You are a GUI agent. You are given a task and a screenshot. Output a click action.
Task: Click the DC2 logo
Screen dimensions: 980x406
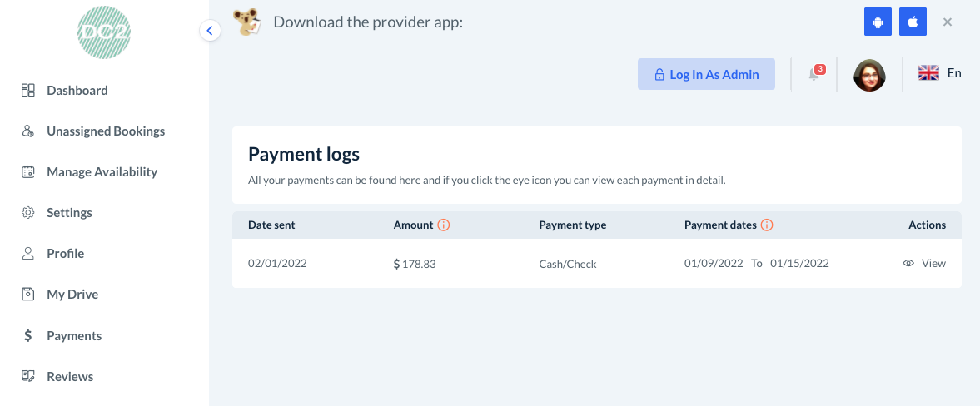click(104, 32)
